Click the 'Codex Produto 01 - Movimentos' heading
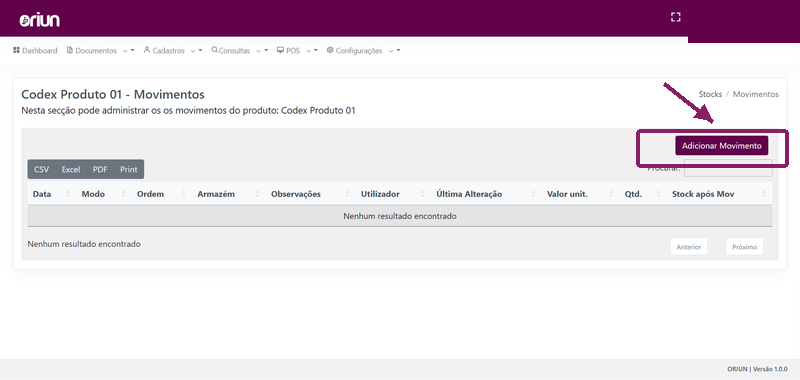 113,94
